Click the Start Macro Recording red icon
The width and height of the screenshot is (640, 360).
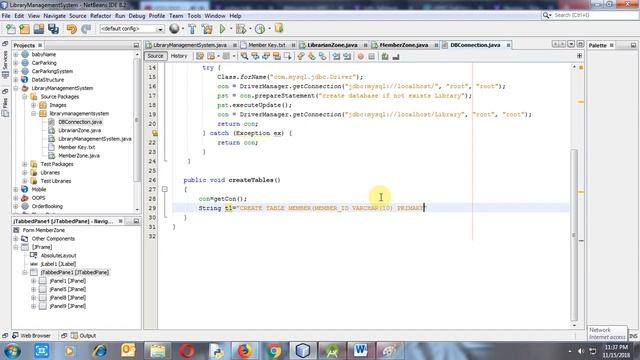tap(361, 56)
